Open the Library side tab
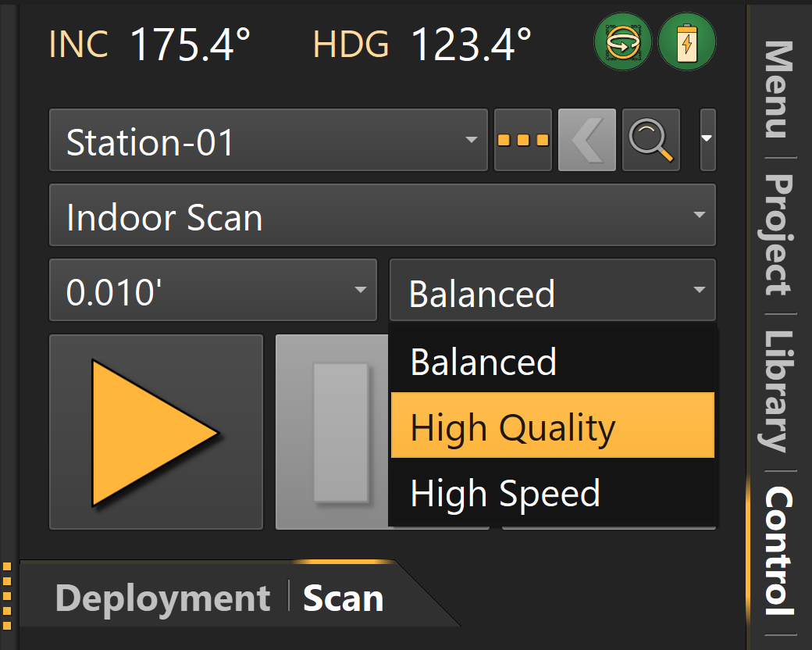The height and width of the screenshot is (650, 812). (778, 391)
